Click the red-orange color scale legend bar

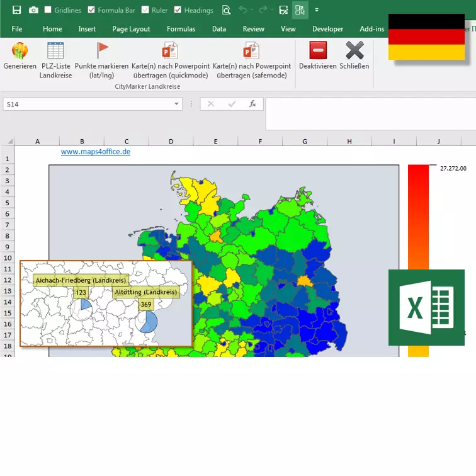pyautogui.click(x=418, y=252)
